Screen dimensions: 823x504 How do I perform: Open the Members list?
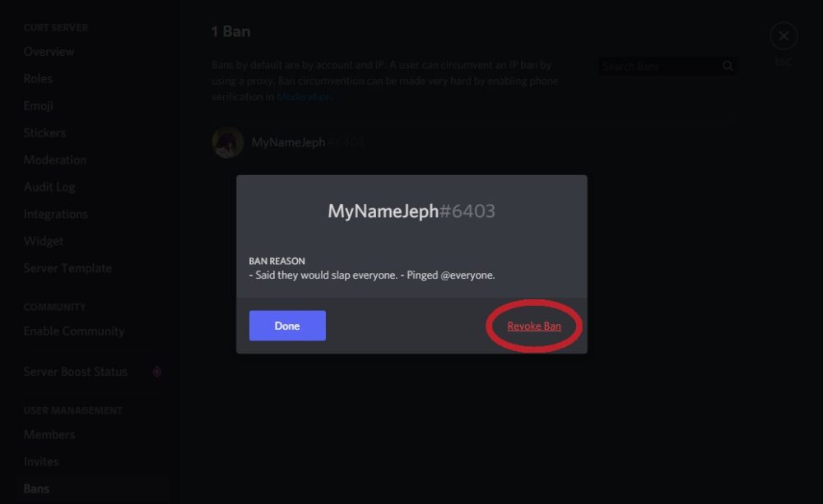(49, 435)
